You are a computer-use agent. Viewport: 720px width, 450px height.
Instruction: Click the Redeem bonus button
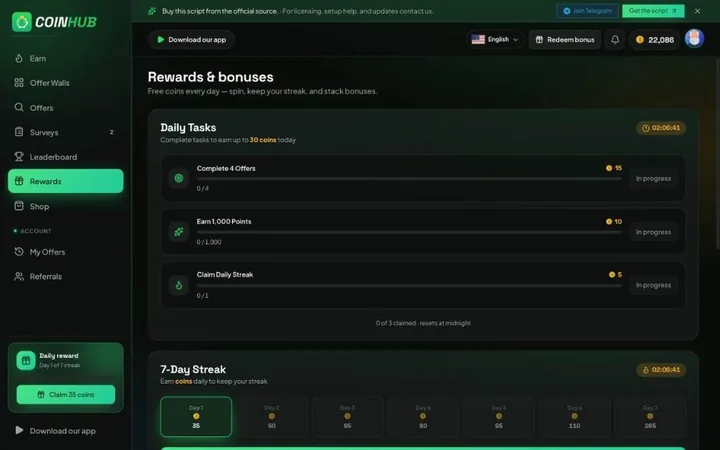pyautogui.click(x=565, y=39)
